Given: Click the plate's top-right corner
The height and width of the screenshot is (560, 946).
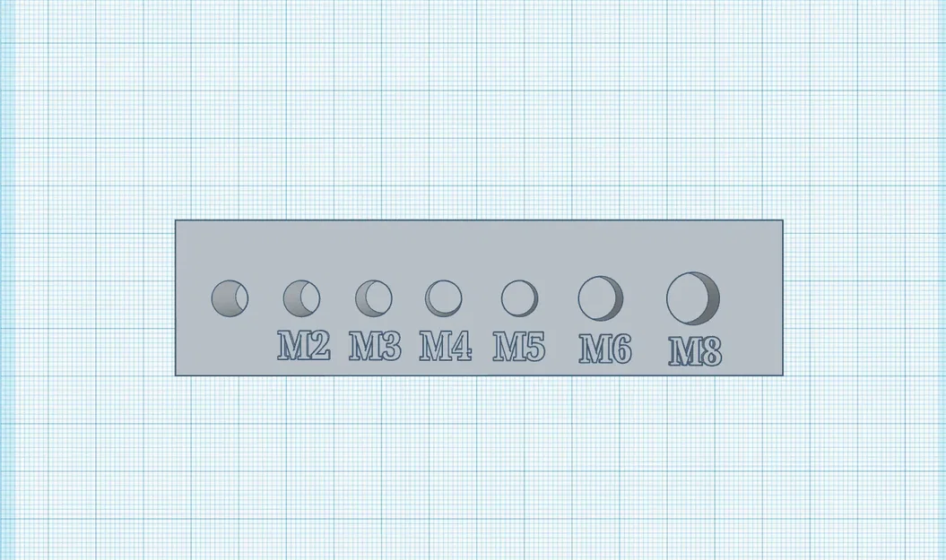Looking at the screenshot, I should point(783,220).
